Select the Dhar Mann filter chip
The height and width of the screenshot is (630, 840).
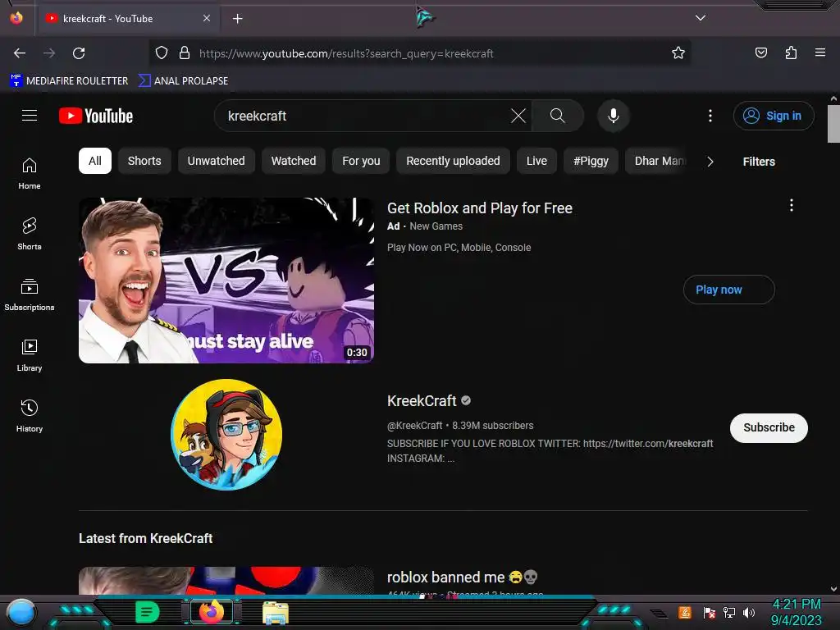pos(657,161)
